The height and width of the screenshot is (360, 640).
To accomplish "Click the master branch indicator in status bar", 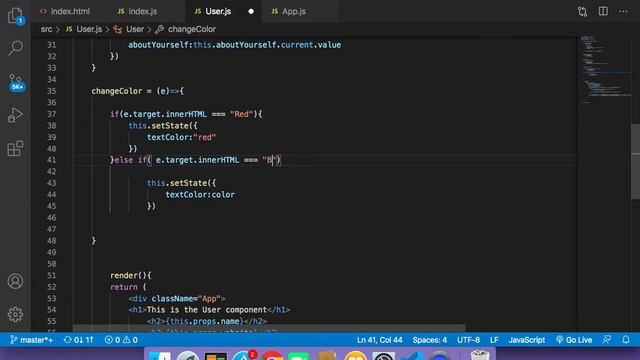I will tap(31, 340).
